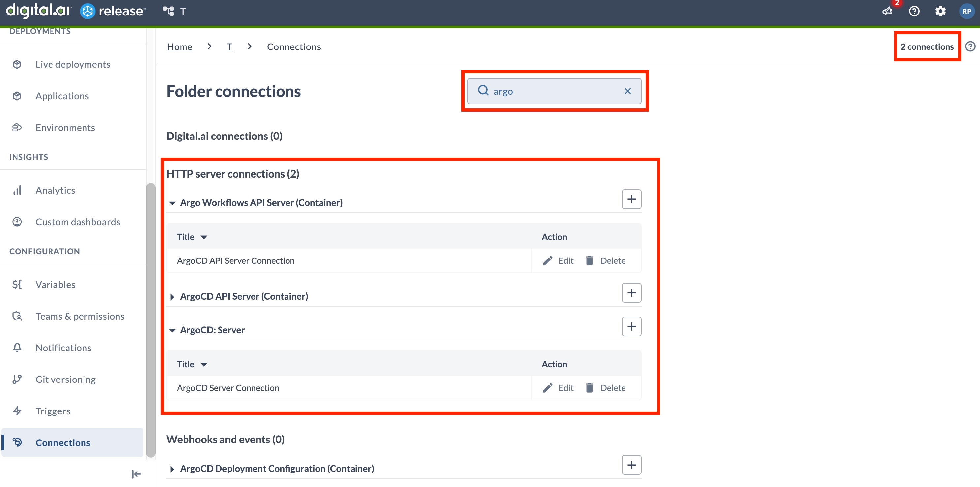Expand ArgoCD Deployment Configuration (Container)
The image size is (980, 487).
(172, 469)
